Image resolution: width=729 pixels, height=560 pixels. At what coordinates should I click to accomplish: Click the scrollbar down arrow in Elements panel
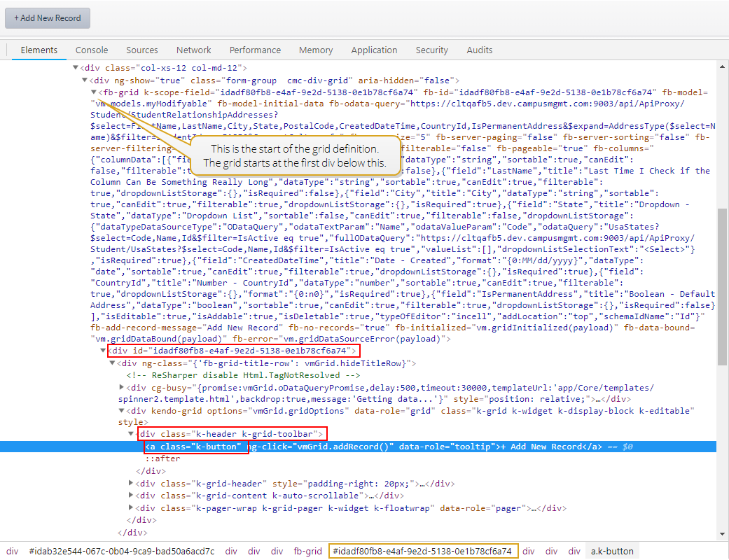coord(722,534)
